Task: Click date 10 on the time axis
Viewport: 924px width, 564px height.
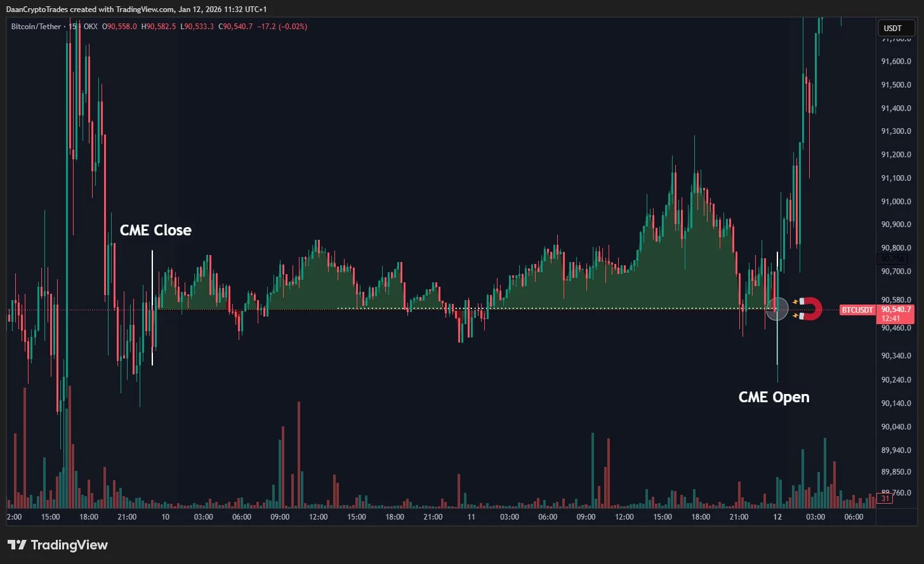Action: pos(165,517)
